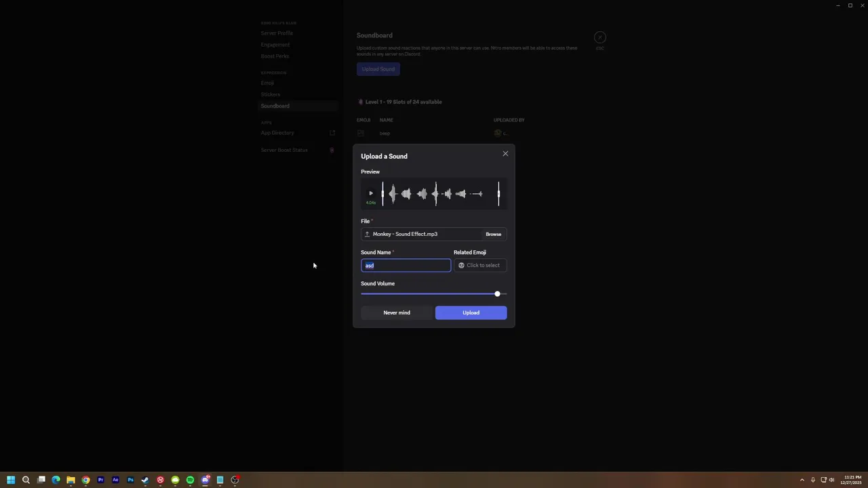
Task: Open Server Profile settings in sidebar
Action: tap(277, 33)
